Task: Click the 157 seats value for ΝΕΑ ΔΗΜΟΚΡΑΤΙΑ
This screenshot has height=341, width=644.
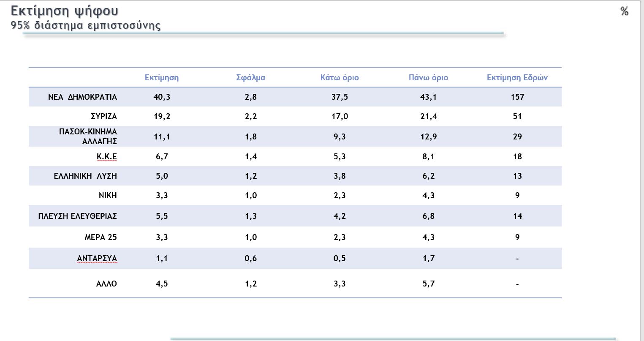Action: click(517, 97)
